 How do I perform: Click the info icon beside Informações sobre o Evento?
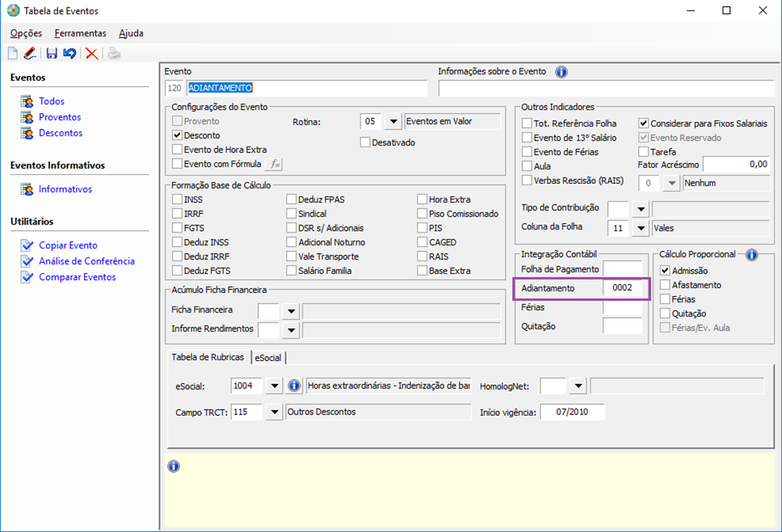pos(561,71)
